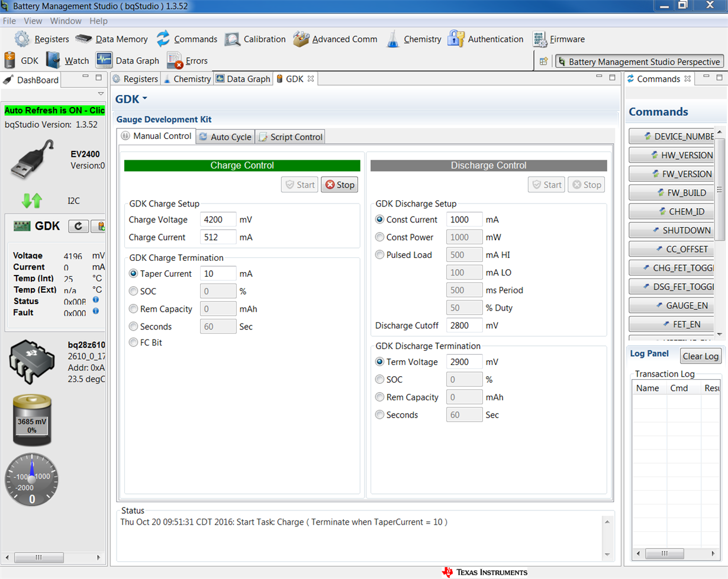Click the current meter dial
Viewport: 728px width, 579px height.
32,479
